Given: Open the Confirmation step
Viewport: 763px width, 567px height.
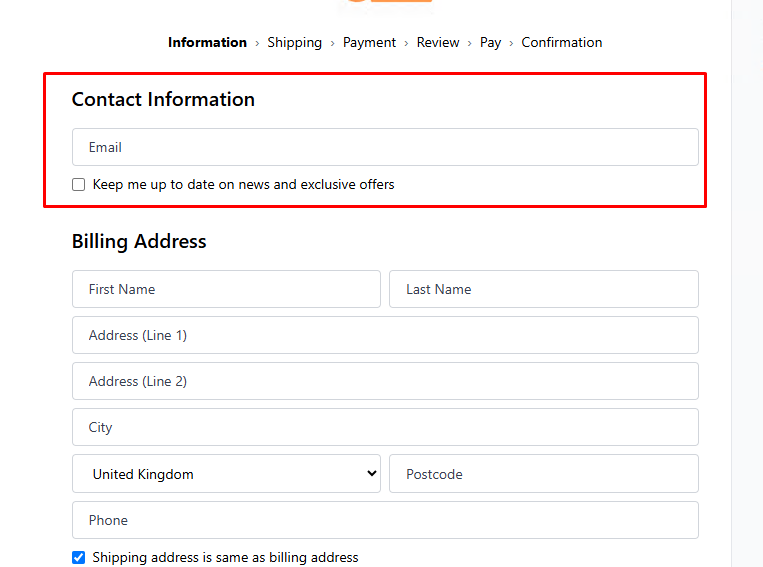Looking at the screenshot, I should tap(562, 42).
